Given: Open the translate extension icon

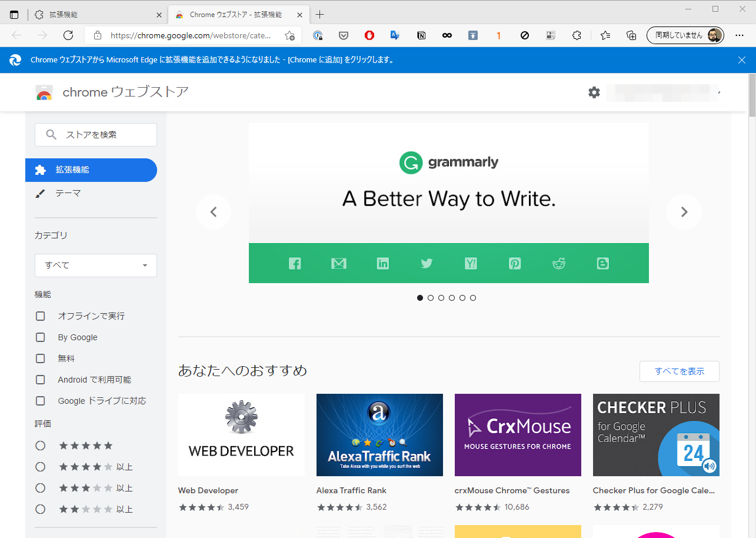Looking at the screenshot, I should [395, 35].
